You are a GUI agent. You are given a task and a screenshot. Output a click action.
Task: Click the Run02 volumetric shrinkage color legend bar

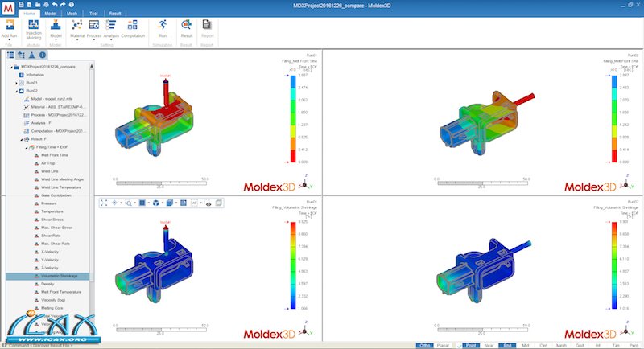point(614,265)
